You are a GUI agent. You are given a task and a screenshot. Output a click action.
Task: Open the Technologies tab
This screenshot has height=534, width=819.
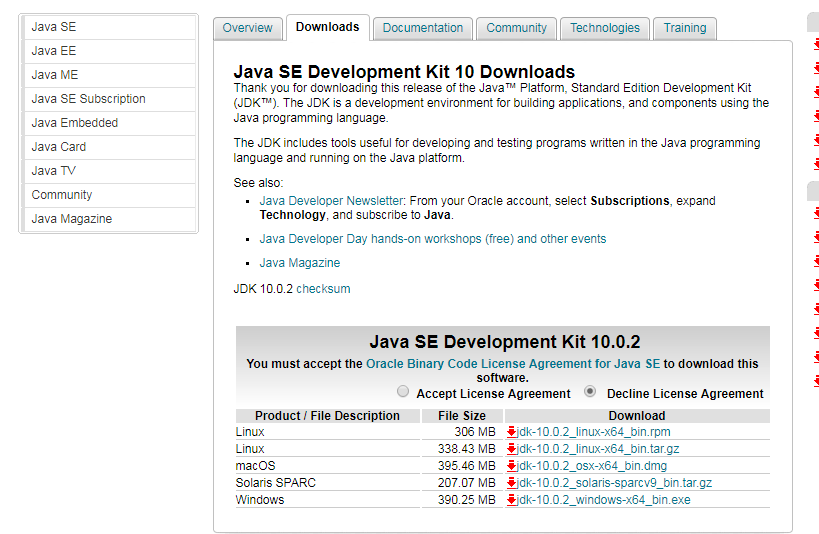pos(605,28)
